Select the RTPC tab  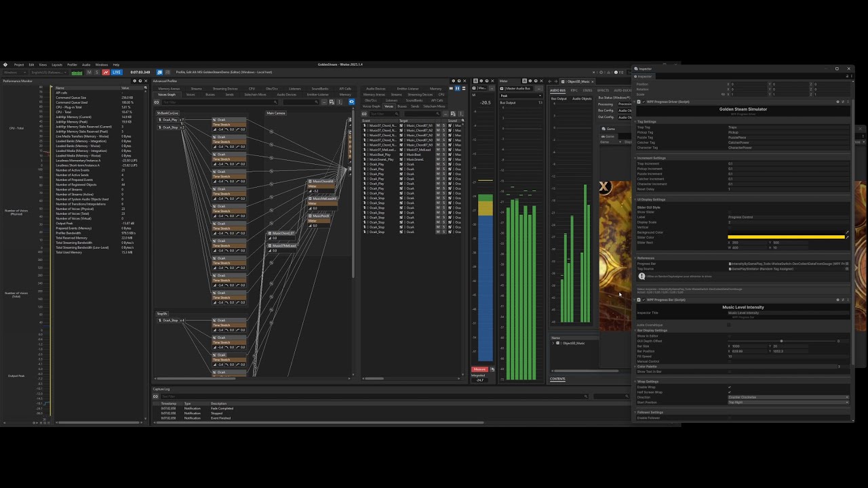(574, 90)
